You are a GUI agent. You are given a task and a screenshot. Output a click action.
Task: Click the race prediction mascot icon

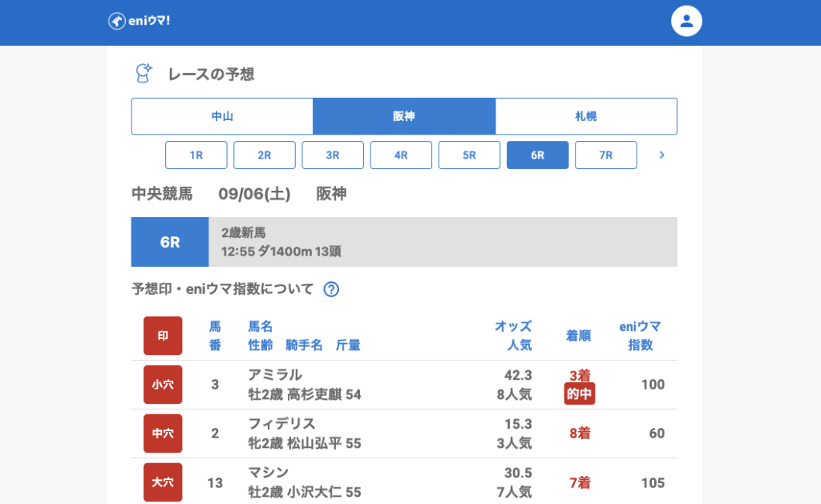[x=143, y=74]
